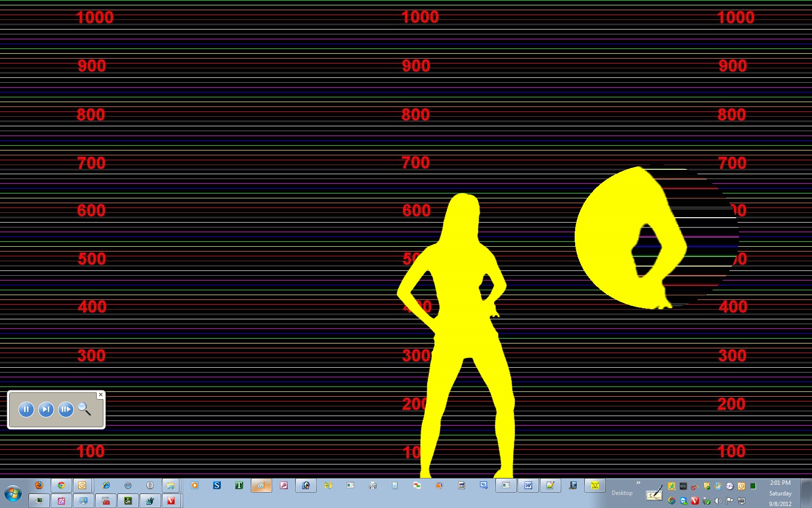This screenshot has height=508, width=812.
Task: Expand the Desktop toolbar chevron
Action: (638, 483)
